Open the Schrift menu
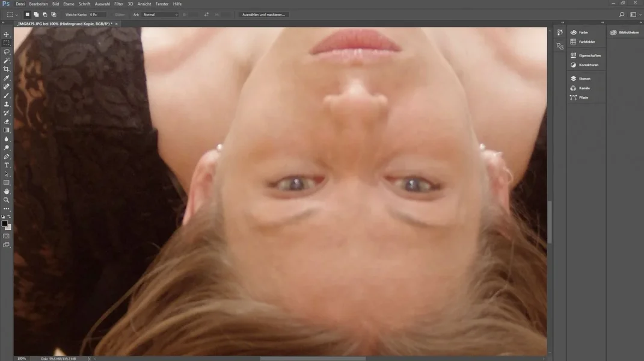Screen dimensions: 644x361 [84, 4]
